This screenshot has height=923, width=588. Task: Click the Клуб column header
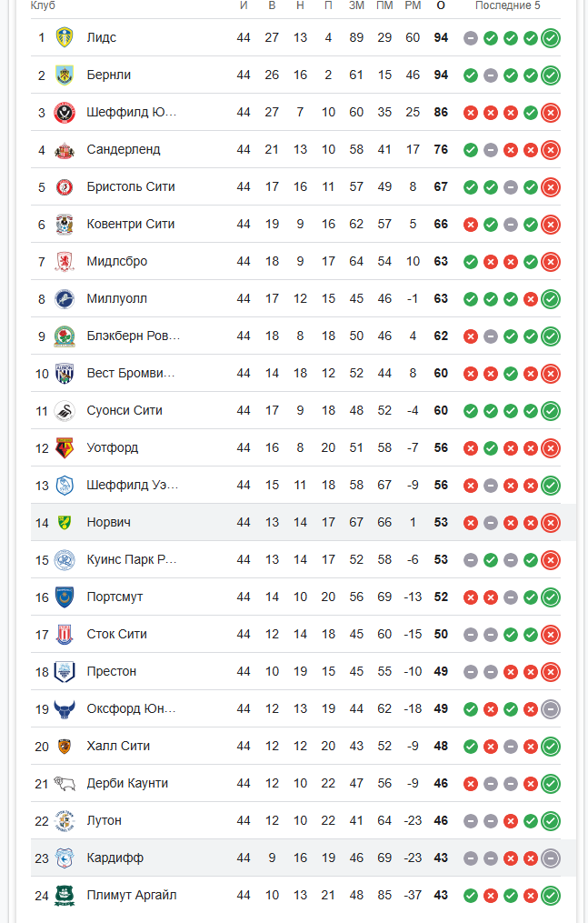tap(43, 5)
